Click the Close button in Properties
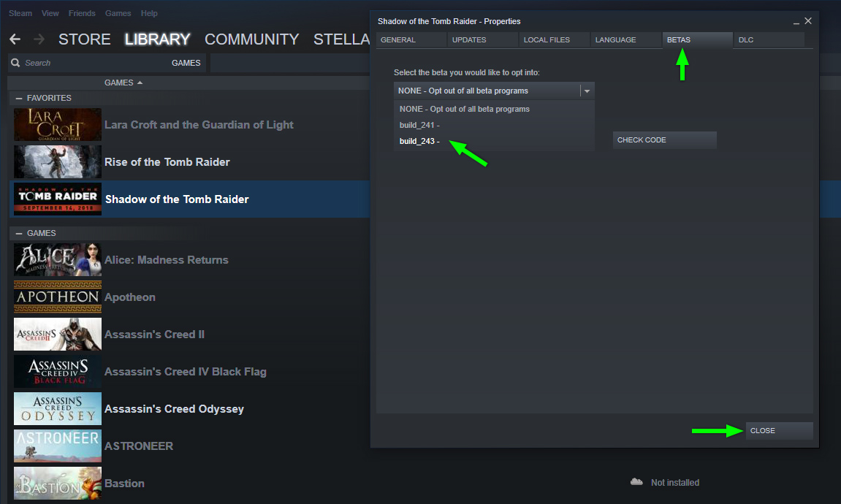Viewport: 841px width, 504px height. tap(779, 430)
